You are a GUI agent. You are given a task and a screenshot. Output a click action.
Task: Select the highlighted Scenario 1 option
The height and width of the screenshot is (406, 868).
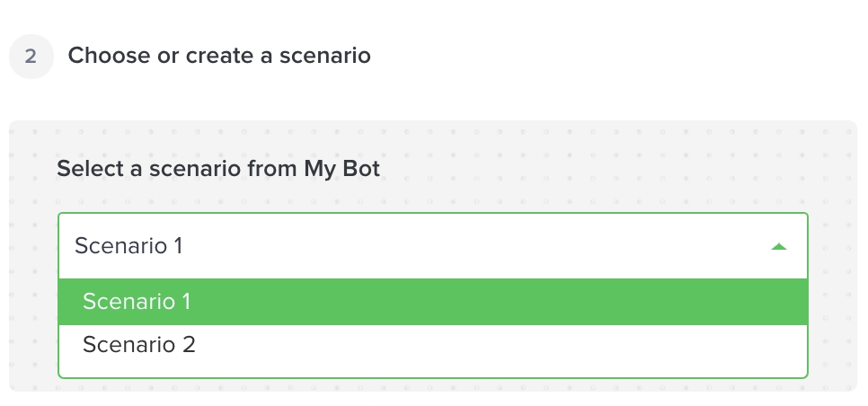click(432, 302)
